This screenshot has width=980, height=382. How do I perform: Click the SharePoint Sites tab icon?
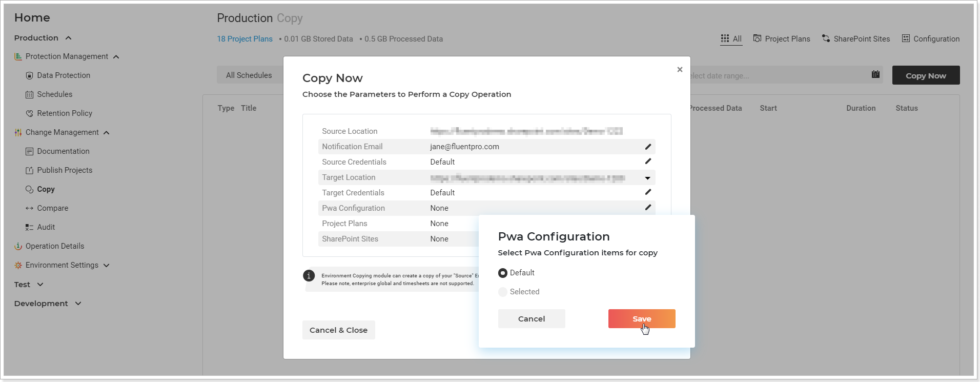tap(826, 38)
